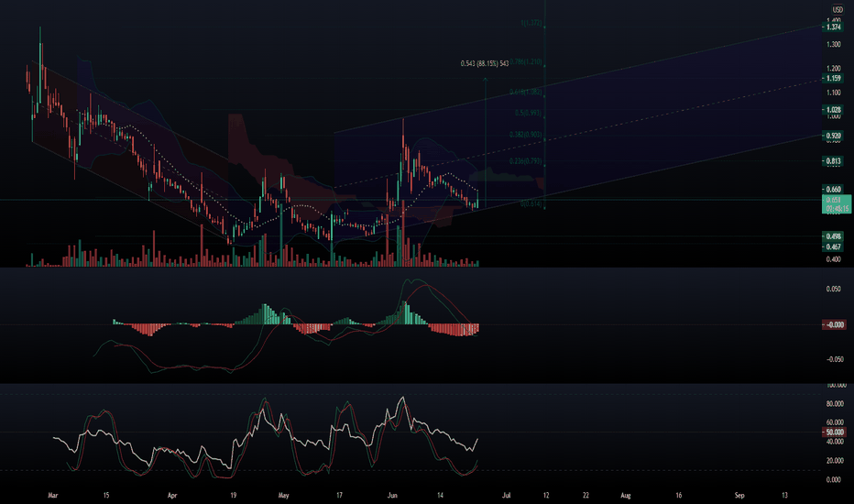Click the 17 date tick after May
The width and height of the screenshot is (854, 504).
[339, 496]
